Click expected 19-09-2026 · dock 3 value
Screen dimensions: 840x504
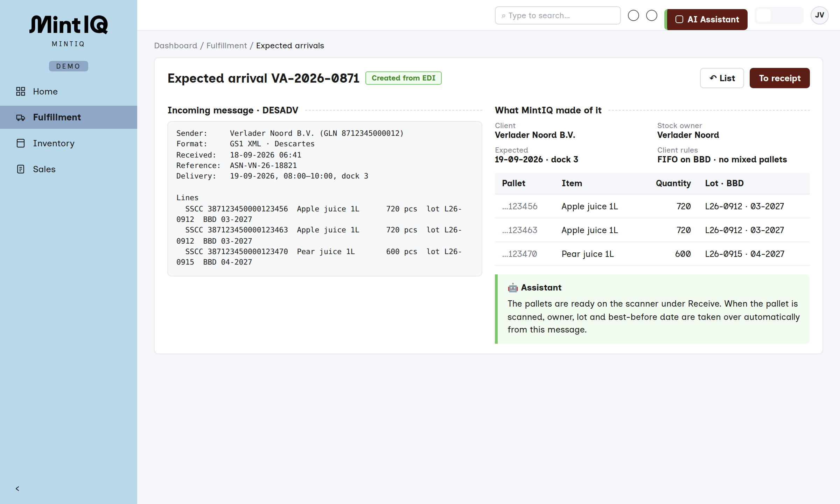[536, 159]
